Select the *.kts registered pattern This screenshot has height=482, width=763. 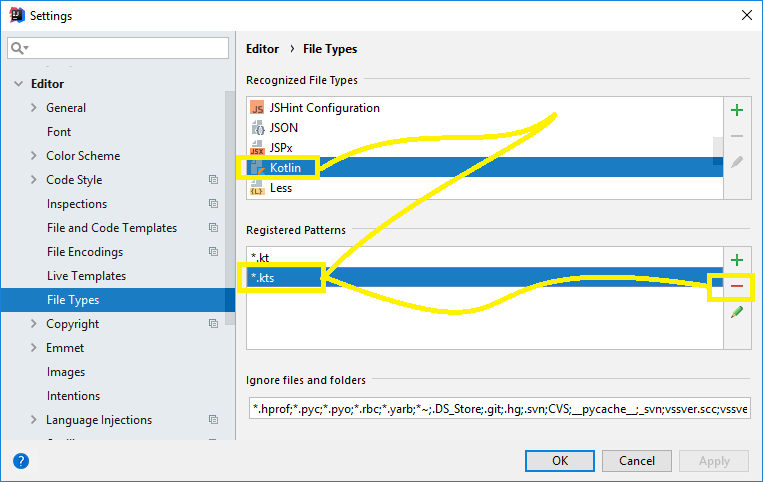click(485, 277)
